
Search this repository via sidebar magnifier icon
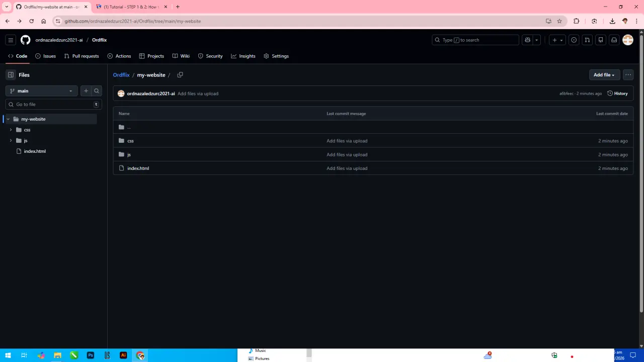97,91
